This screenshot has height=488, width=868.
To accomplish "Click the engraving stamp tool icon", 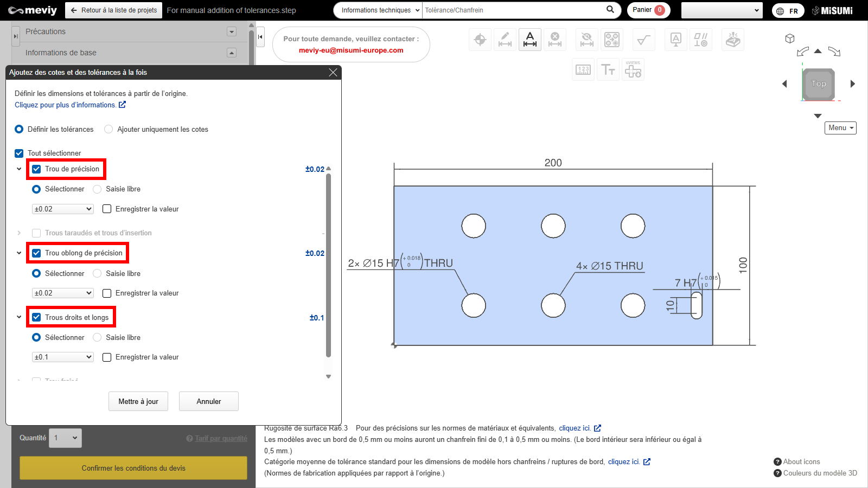I will pyautogui.click(x=733, y=40).
